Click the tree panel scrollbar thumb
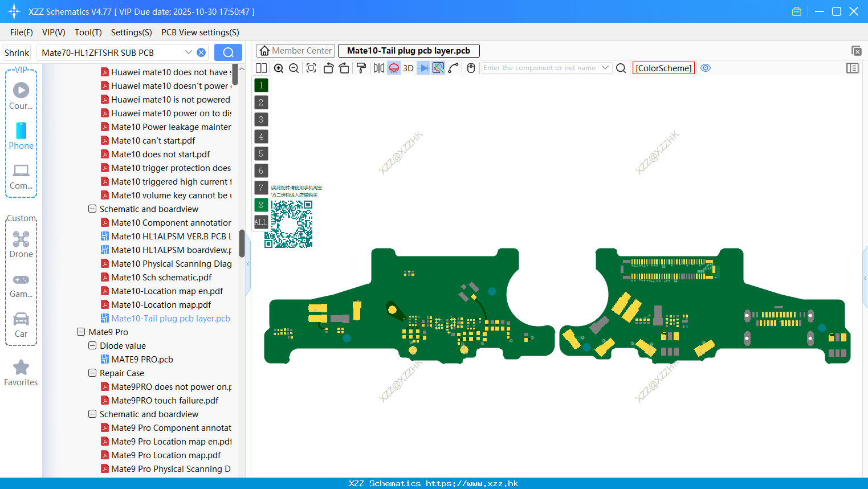 [242, 243]
